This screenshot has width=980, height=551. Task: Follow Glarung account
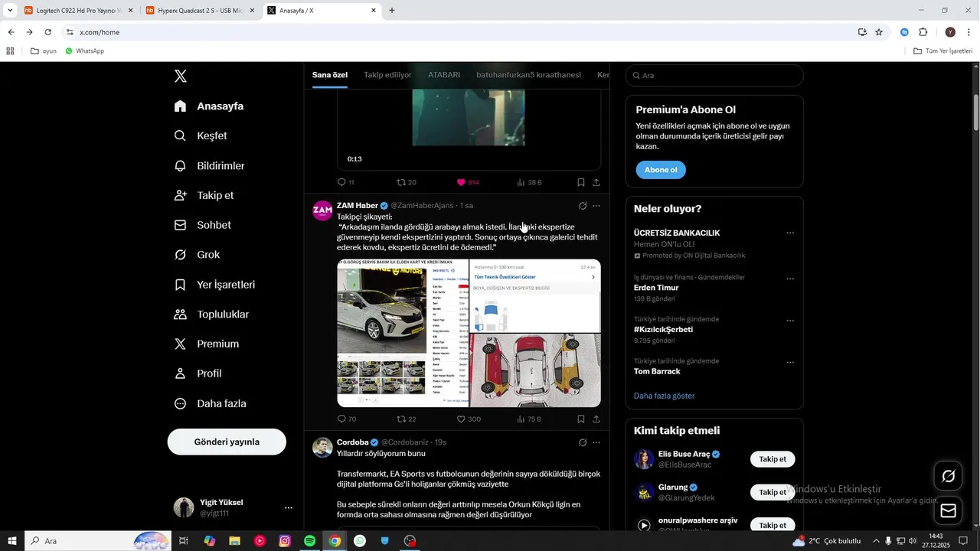click(x=773, y=492)
